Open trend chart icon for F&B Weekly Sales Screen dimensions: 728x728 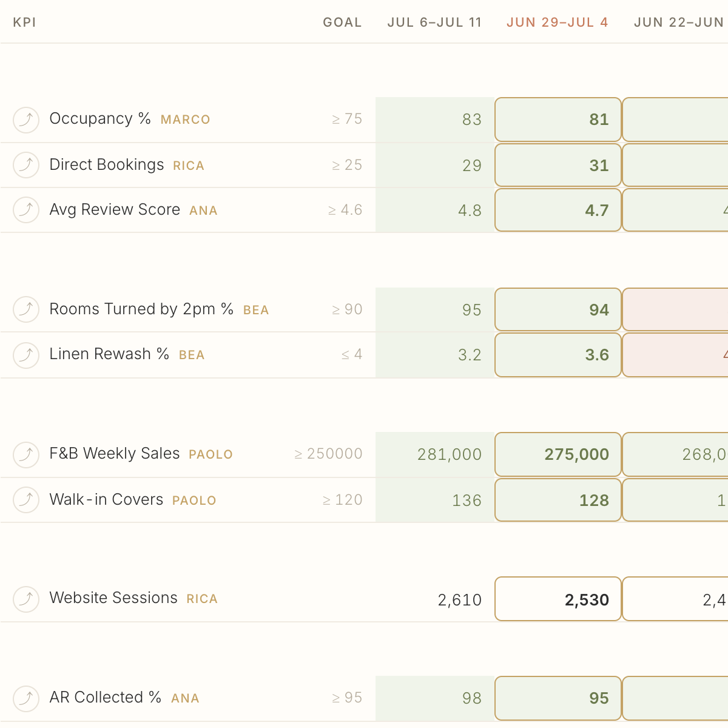coord(26,454)
